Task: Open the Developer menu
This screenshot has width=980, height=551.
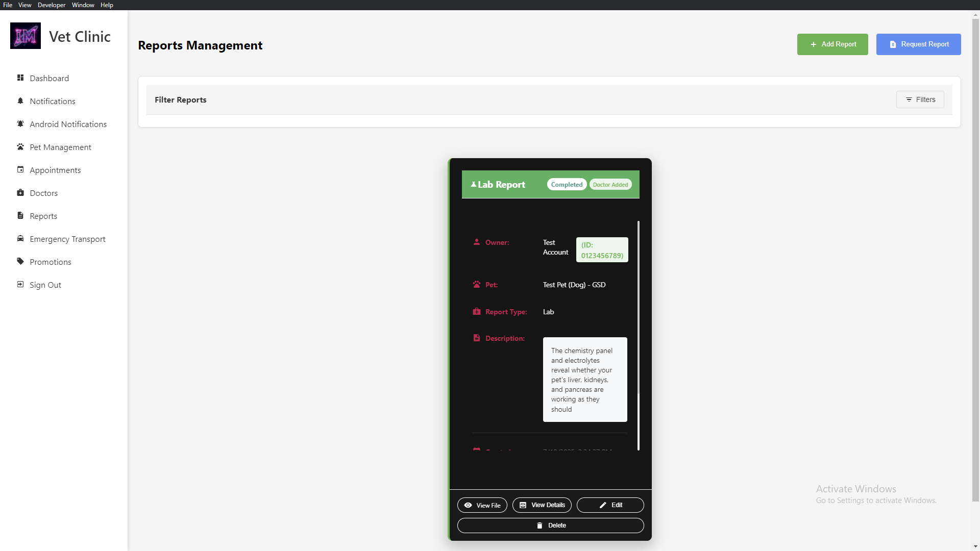Action: 51,5
